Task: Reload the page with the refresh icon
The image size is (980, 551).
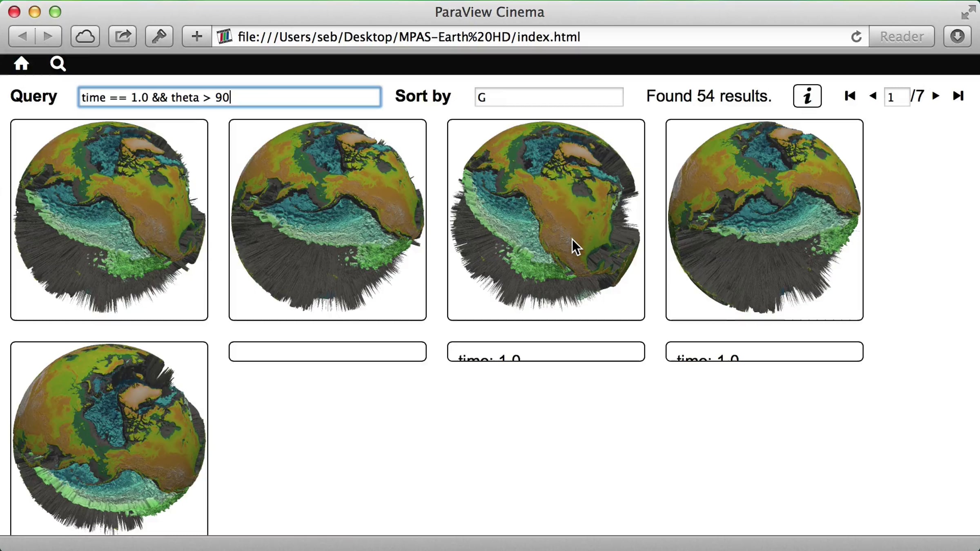Action: pos(856,37)
